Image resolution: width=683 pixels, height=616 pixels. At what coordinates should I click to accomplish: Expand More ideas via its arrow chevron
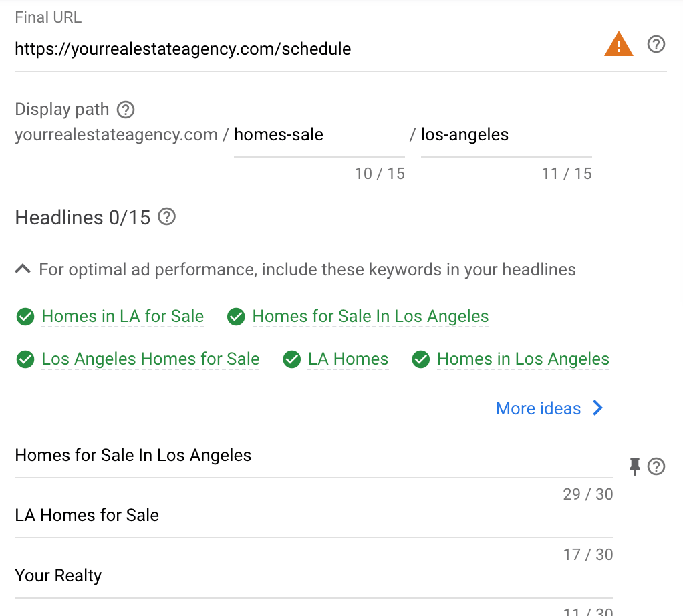(597, 408)
